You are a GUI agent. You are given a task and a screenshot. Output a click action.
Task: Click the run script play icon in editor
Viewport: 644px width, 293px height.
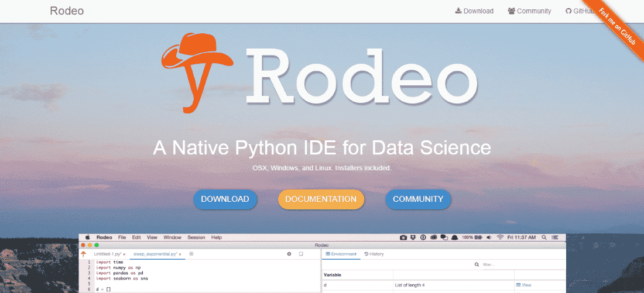[x=289, y=254]
